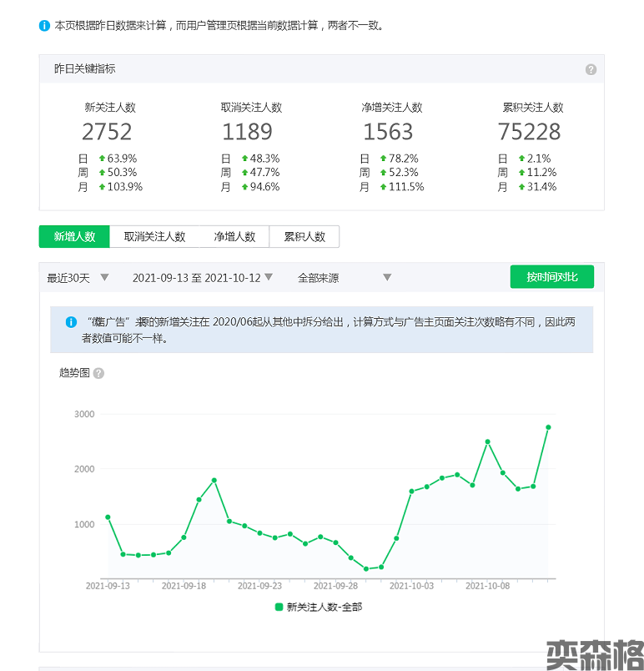The image size is (644, 671).
Task: Toggle the green 新关注人数-全部 legend marker
Action: coord(279,607)
